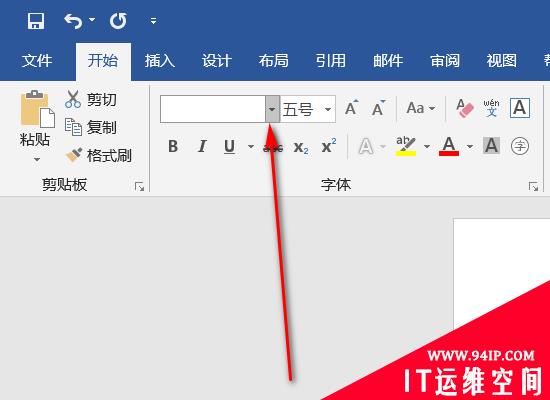Viewport: 550px width, 400px height.
Task: Open the 插入 ribbon tab
Action: tap(160, 61)
